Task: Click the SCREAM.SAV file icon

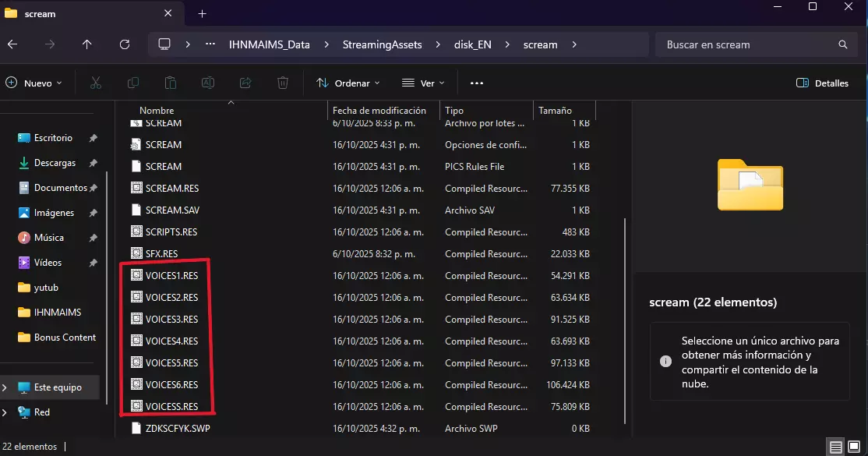Action: (x=136, y=210)
